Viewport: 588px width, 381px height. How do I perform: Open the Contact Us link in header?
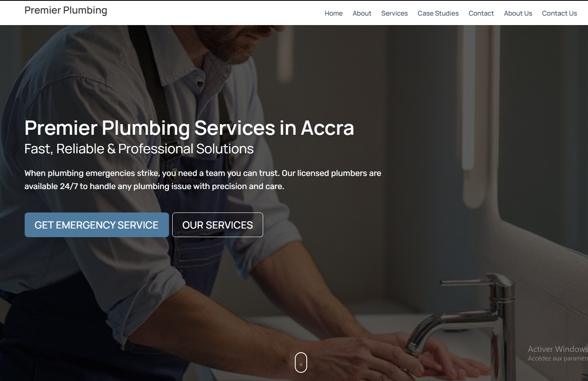click(x=559, y=13)
